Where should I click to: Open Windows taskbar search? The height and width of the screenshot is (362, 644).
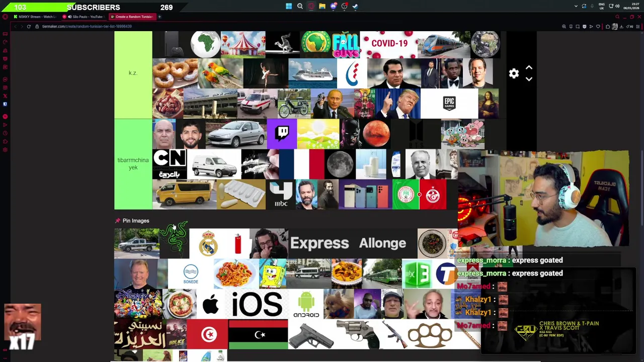(x=300, y=7)
